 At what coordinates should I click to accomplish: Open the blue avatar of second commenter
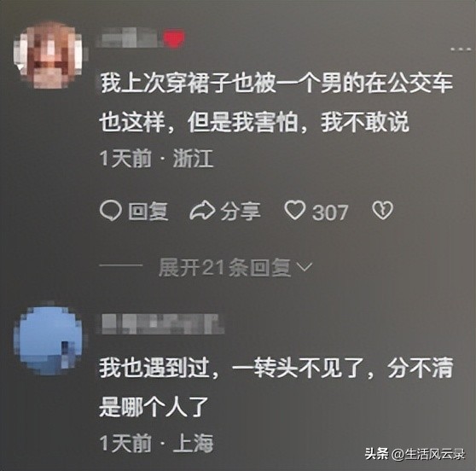pyautogui.click(x=48, y=341)
